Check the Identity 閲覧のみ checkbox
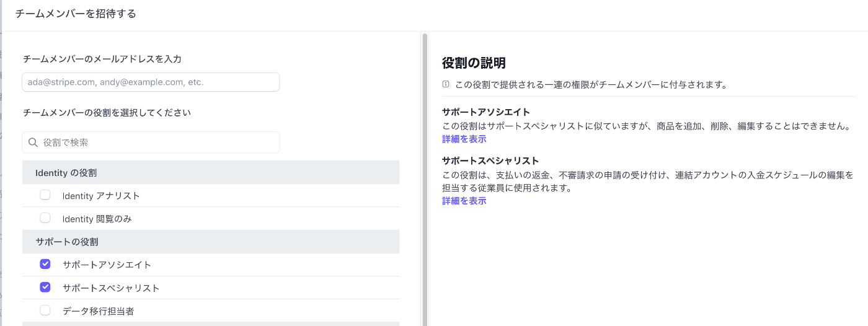 coord(45,218)
